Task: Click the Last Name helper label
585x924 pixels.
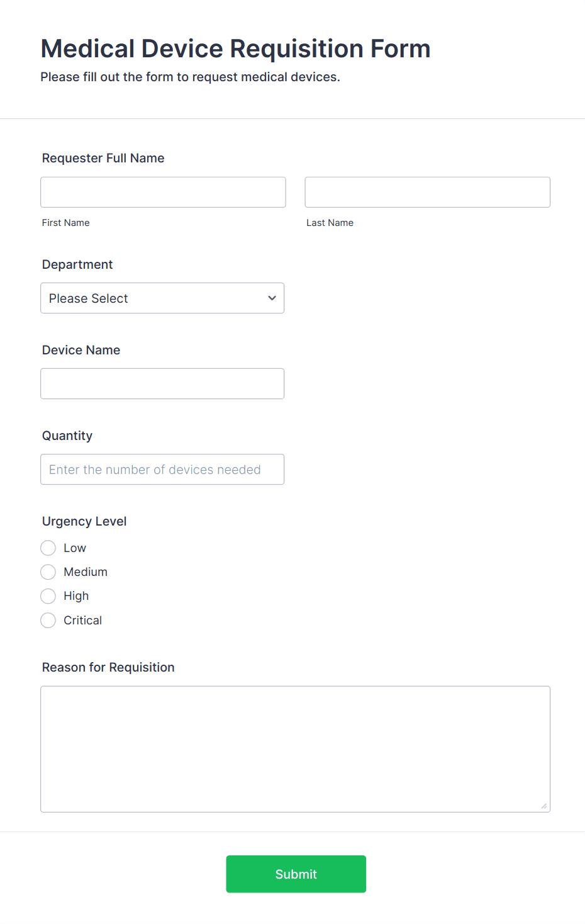Action: pyautogui.click(x=330, y=222)
